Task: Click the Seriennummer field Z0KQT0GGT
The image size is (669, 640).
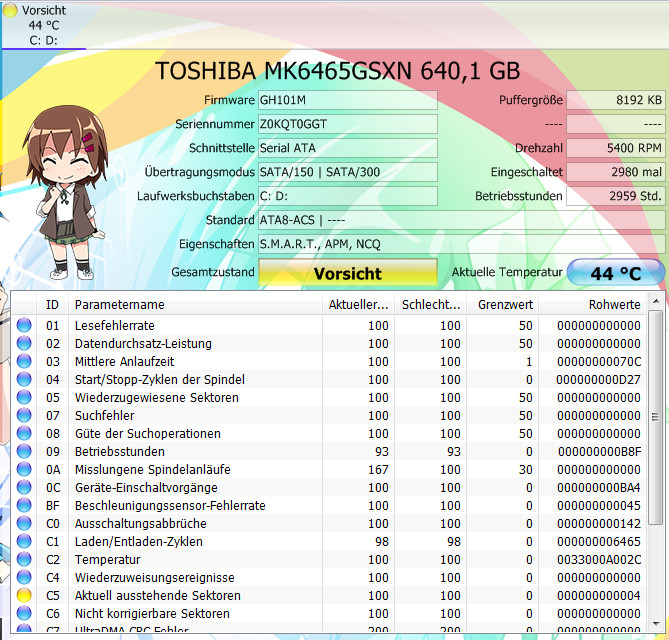Action: click(348, 124)
